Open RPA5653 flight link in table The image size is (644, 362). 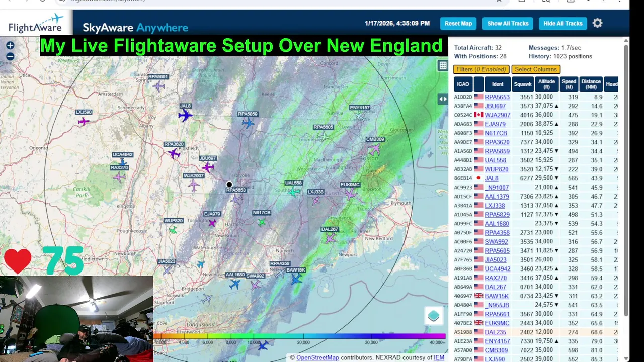497,97
